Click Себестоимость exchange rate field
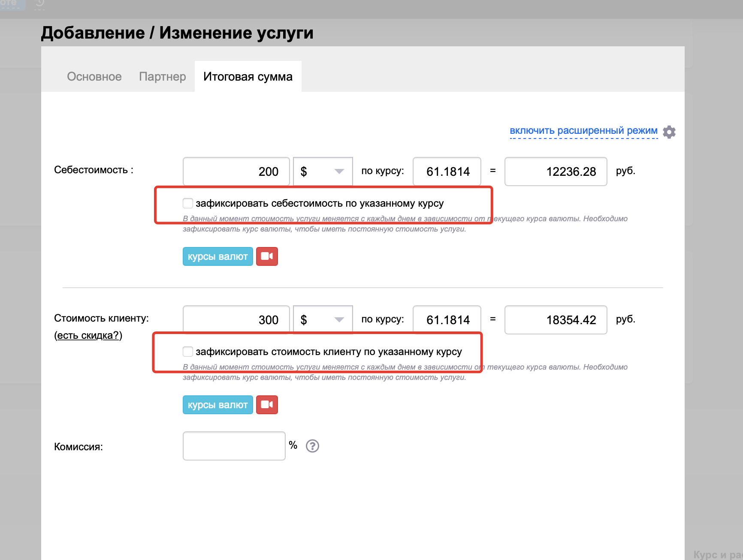Viewport: 743px width, 560px height. (x=447, y=172)
